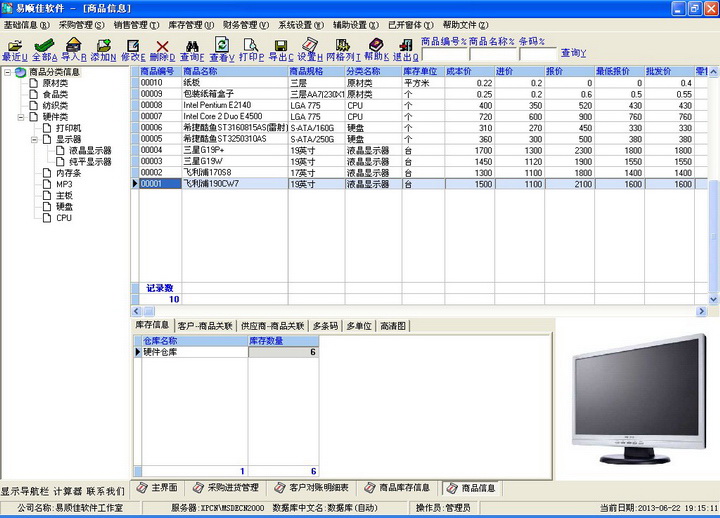
Task: Click the 帮助 (Help) book icon
Action: pyautogui.click(x=376, y=46)
